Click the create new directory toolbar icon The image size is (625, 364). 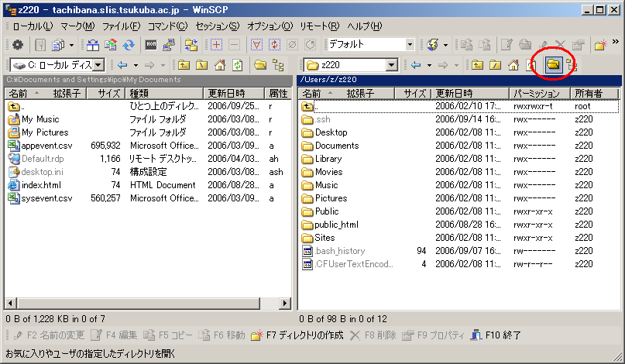coord(601,45)
